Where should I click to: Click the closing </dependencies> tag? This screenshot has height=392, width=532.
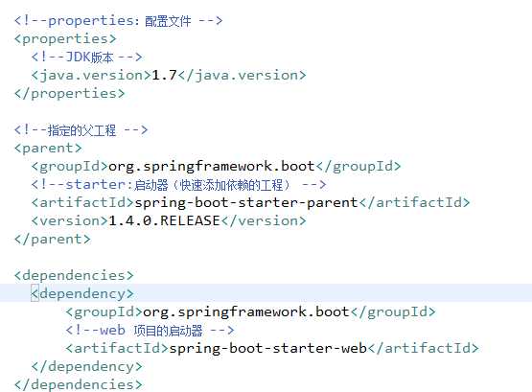pyautogui.click(x=79, y=385)
